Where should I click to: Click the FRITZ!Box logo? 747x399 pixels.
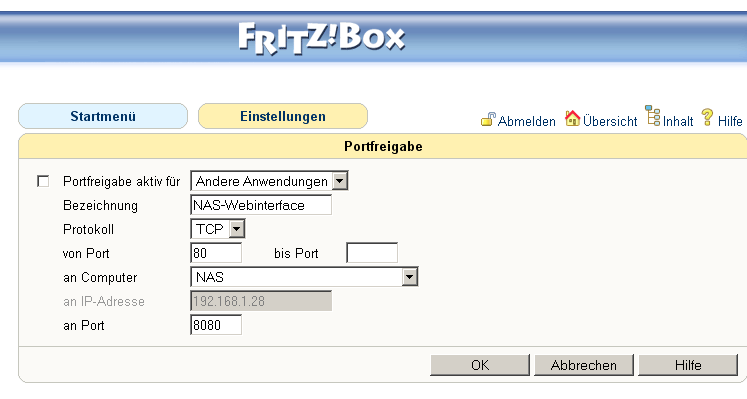[322, 38]
